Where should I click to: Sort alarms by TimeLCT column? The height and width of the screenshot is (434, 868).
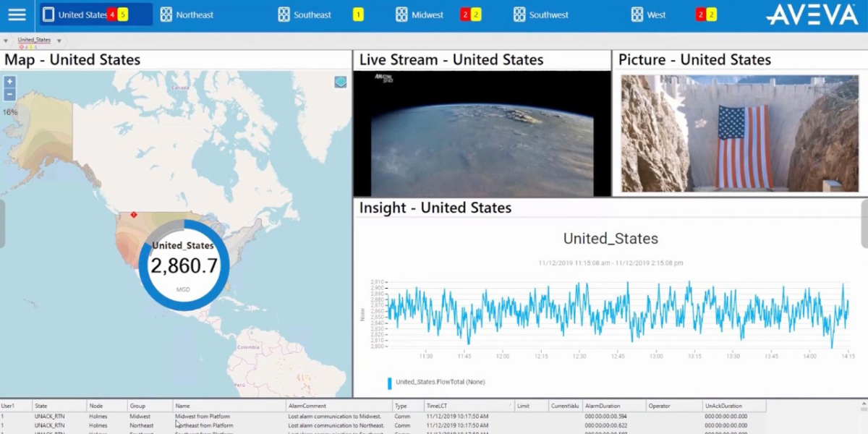tap(437, 406)
